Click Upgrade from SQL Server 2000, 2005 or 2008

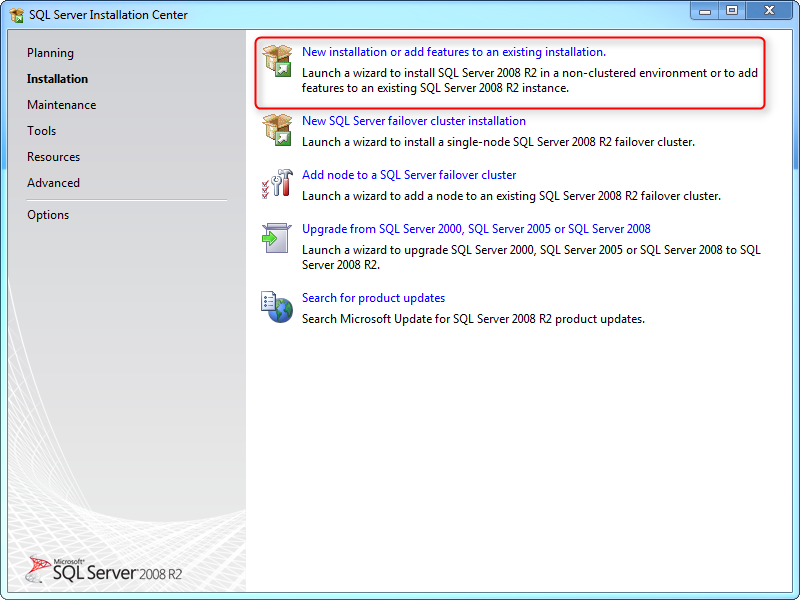(x=477, y=229)
